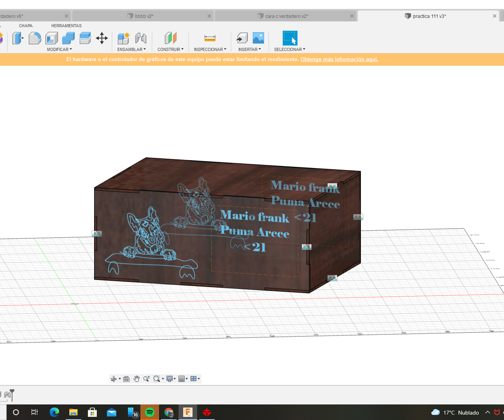Open the CONSTRUIR dropdown menu

point(171,49)
